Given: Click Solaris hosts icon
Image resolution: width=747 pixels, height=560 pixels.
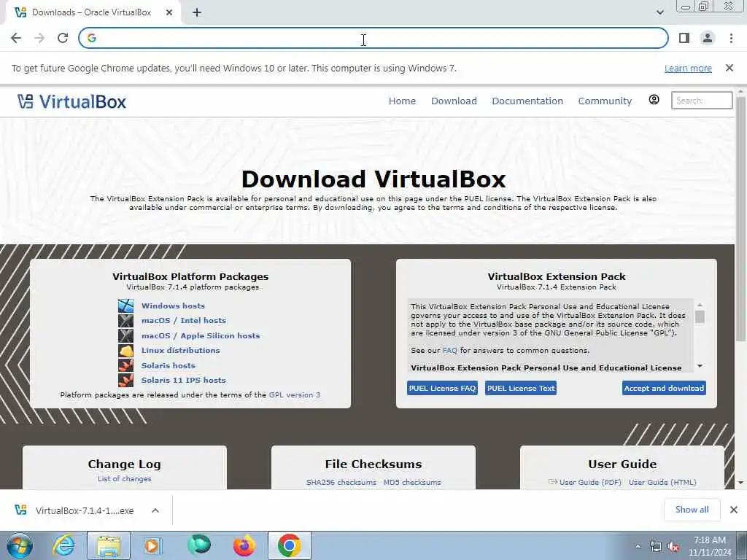Looking at the screenshot, I should click(125, 365).
